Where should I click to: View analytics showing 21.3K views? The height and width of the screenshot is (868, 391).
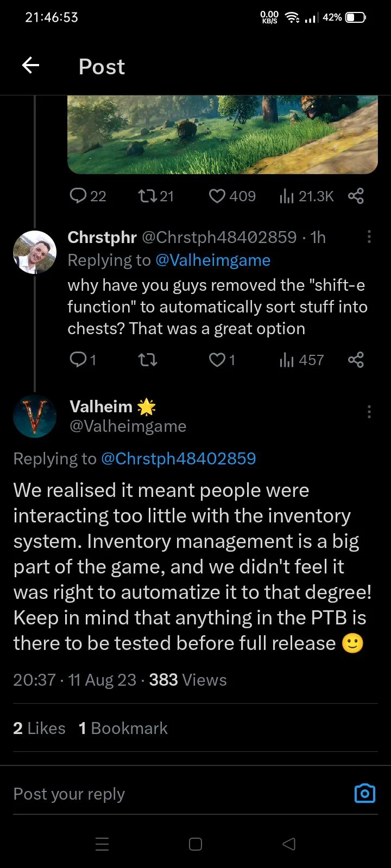306,196
